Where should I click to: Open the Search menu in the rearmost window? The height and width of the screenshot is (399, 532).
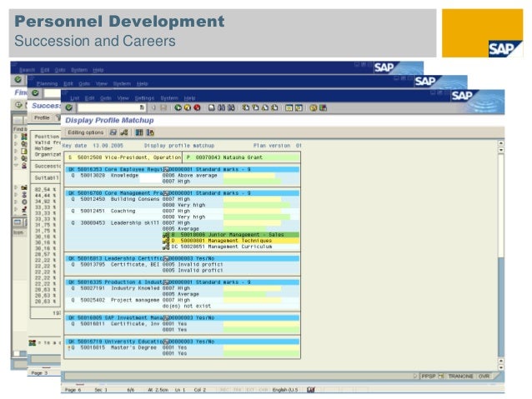click(x=28, y=70)
